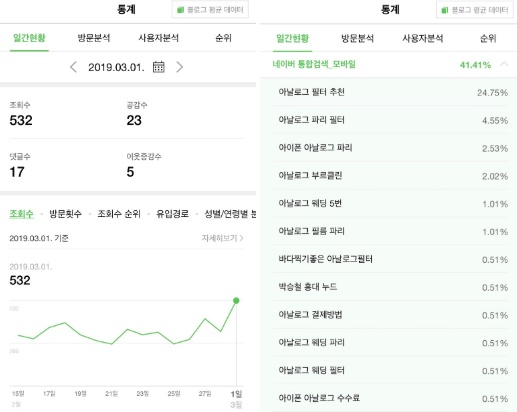Click 네이버 통합검색_모바일 header row

pos(388,64)
